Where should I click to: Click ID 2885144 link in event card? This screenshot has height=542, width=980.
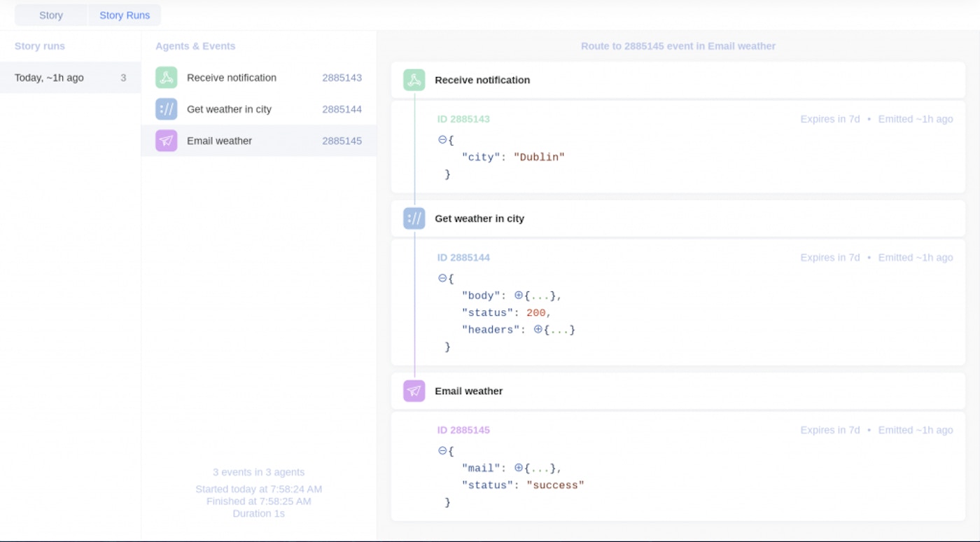pyautogui.click(x=463, y=258)
